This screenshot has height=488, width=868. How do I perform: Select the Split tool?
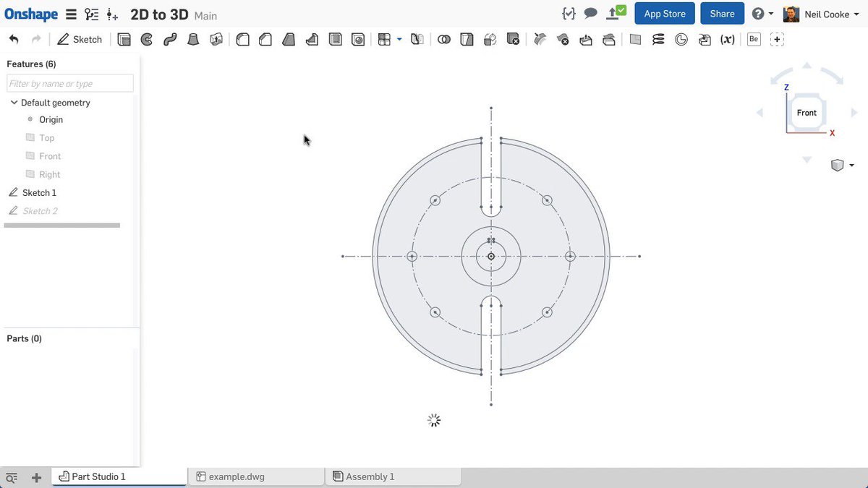(467, 40)
